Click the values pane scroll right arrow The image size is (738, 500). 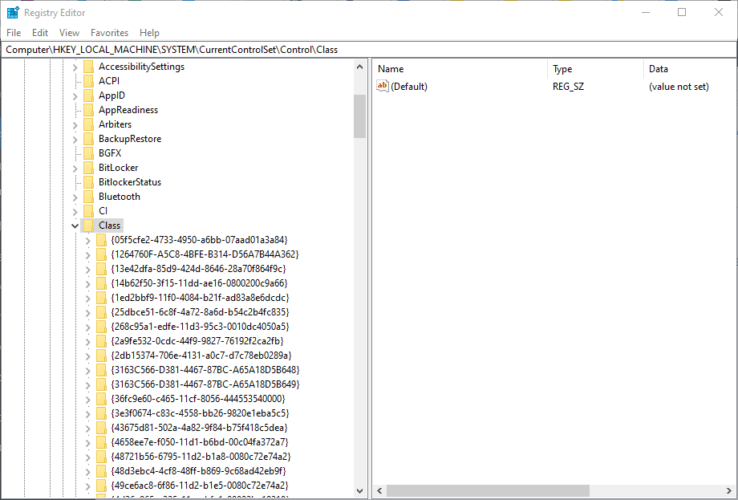pos(730,491)
